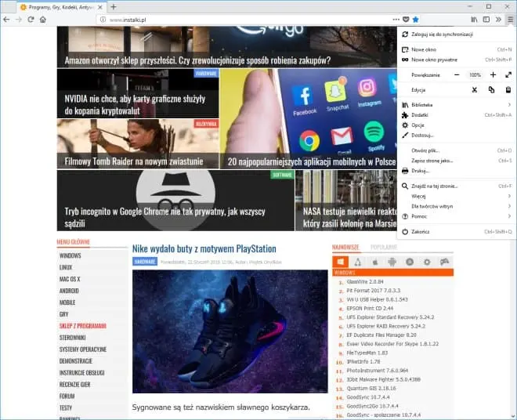Reload the page with the refresh icon
This screenshot has height=420, width=517.
[31, 20]
